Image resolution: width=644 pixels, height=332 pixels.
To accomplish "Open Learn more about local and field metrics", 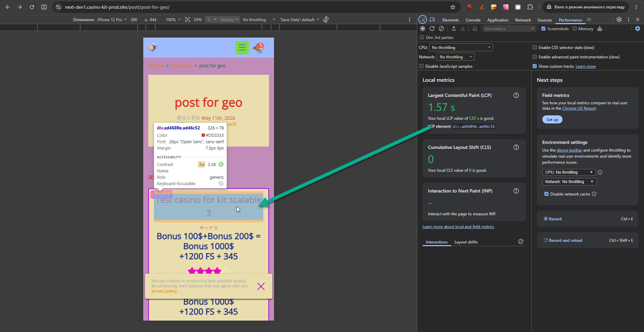I will [x=458, y=227].
